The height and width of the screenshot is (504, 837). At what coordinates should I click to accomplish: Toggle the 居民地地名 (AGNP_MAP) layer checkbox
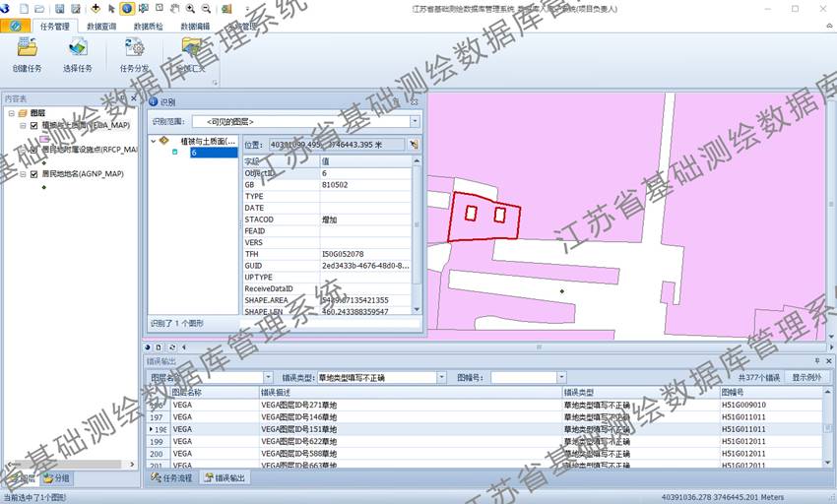33,174
